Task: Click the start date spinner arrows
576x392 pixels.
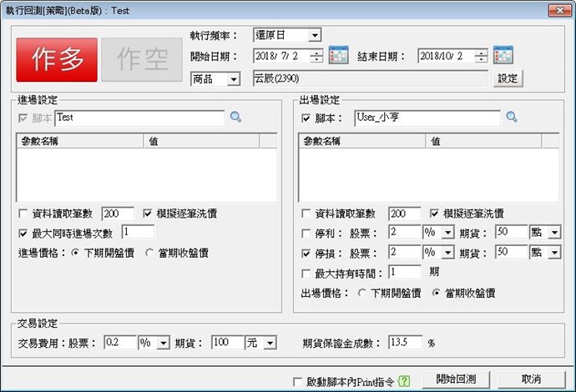Action: pyautogui.click(x=316, y=57)
